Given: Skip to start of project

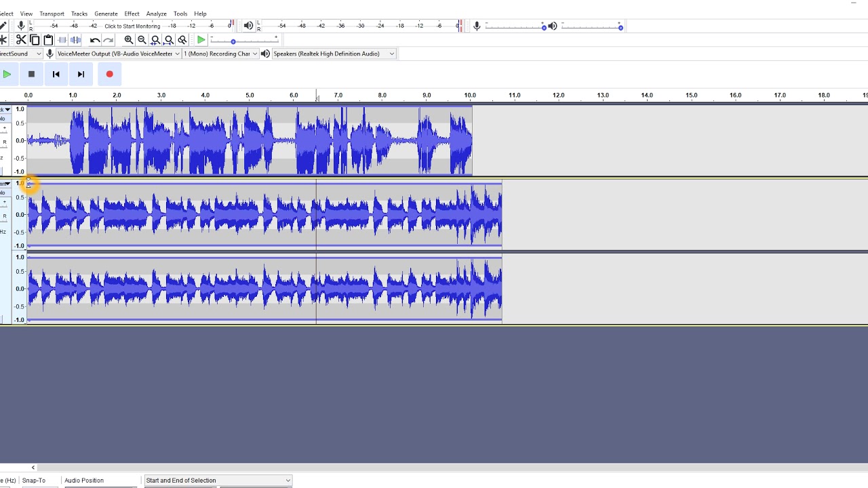Looking at the screenshot, I should [x=56, y=74].
